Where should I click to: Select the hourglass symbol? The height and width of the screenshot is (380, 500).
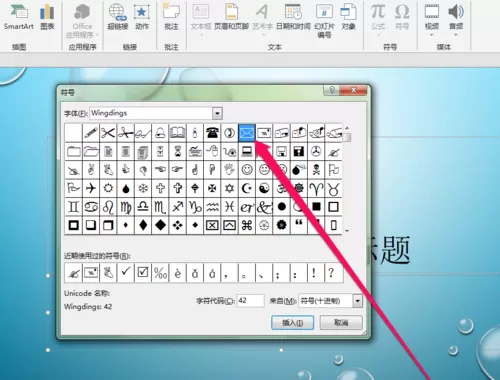coord(178,152)
